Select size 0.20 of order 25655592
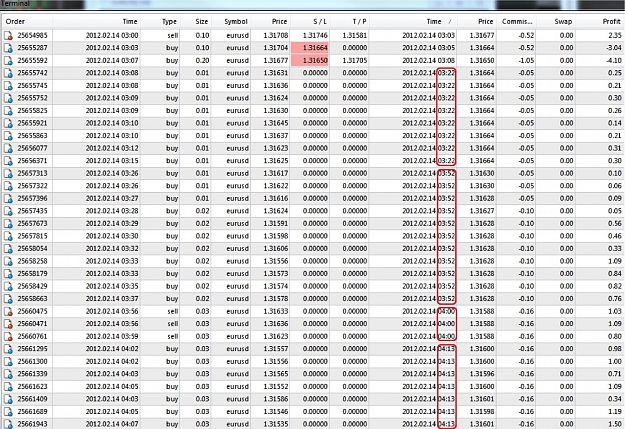The height and width of the screenshot is (429, 625). (x=202, y=61)
